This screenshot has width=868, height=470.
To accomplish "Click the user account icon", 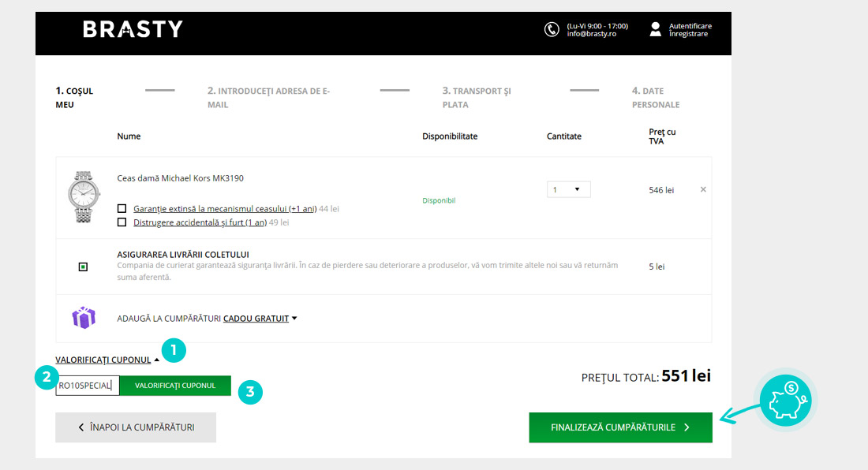I will 655,29.
